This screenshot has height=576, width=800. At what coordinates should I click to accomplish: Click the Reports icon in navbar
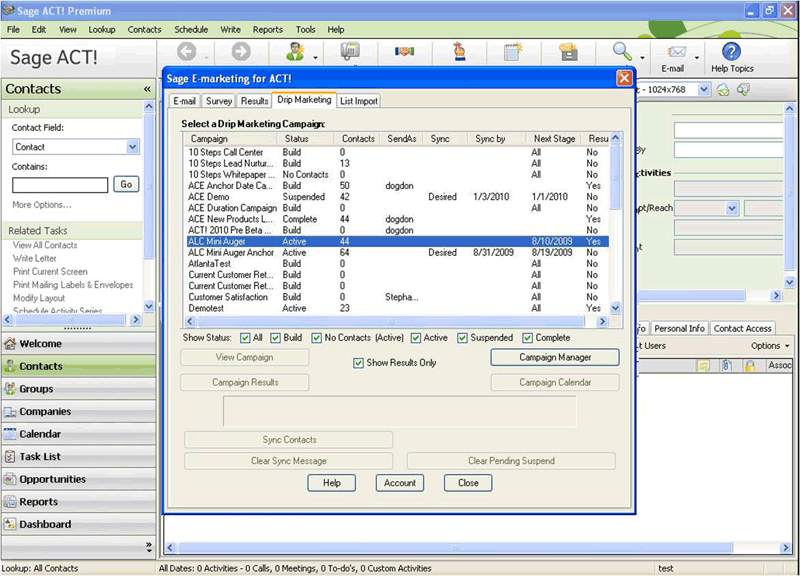[x=10, y=502]
